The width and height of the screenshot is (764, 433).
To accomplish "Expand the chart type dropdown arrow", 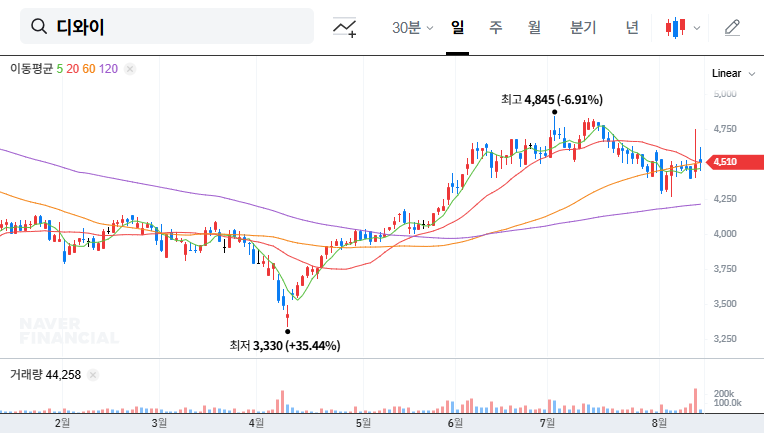I will coord(697,28).
